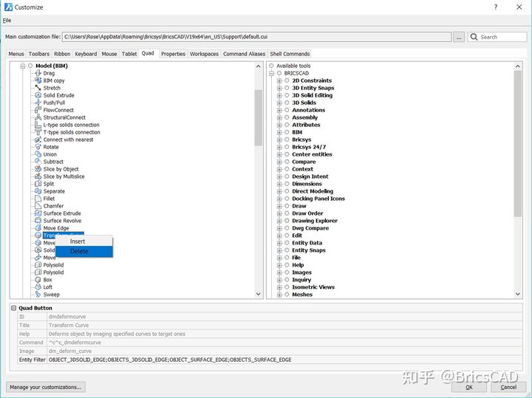Expand the 2D Constraints group
The image size is (532, 398).
279,80
